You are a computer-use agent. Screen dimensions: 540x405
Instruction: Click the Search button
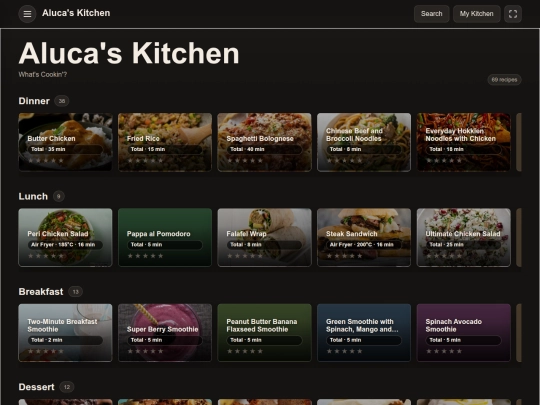432,14
